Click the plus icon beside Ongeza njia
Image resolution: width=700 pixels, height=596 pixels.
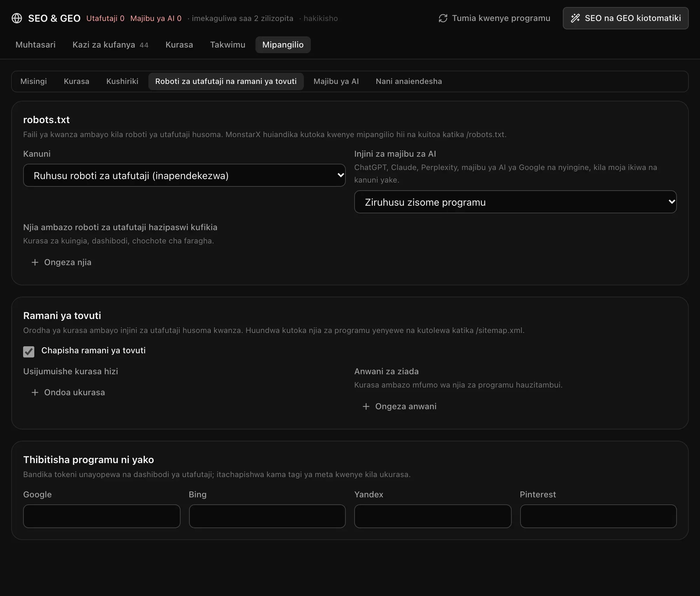(35, 262)
